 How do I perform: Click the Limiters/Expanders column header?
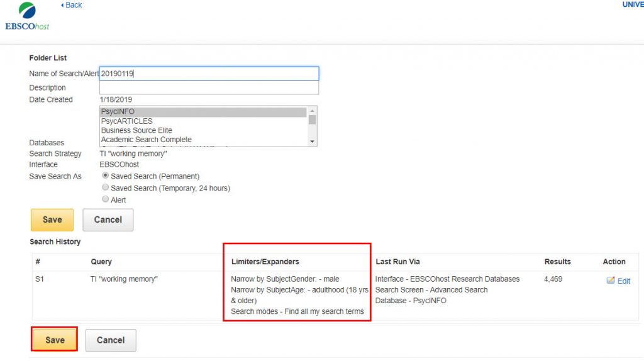click(x=265, y=262)
